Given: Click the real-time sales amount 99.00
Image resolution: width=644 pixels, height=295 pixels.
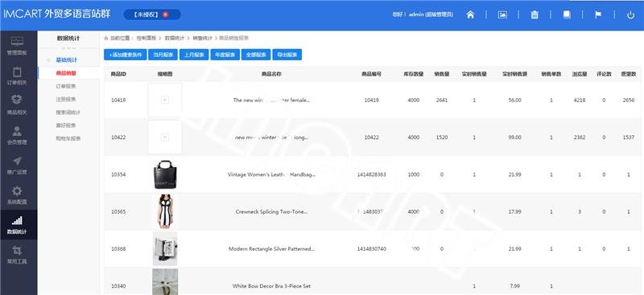Looking at the screenshot, I should 514,137.
